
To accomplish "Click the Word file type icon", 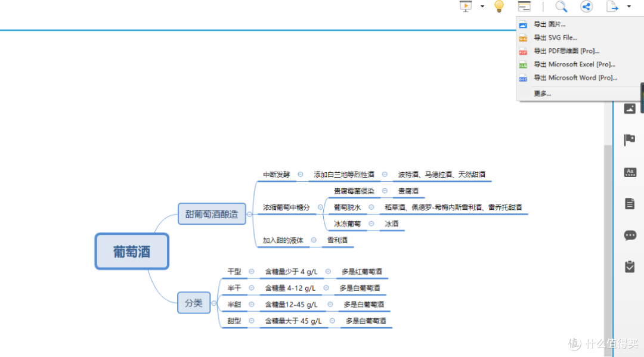I will point(523,78).
